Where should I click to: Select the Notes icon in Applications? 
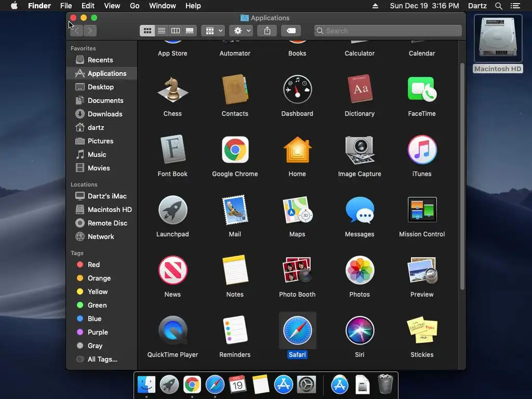pyautogui.click(x=235, y=270)
